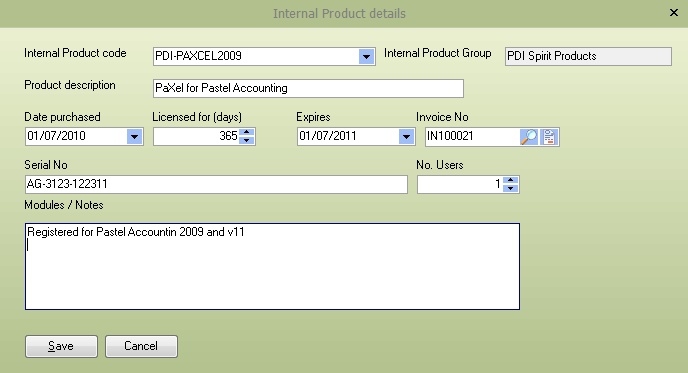Click the 'Serial No' label
The width and height of the screenshot is (688, 373).
[x=46, y=165]
